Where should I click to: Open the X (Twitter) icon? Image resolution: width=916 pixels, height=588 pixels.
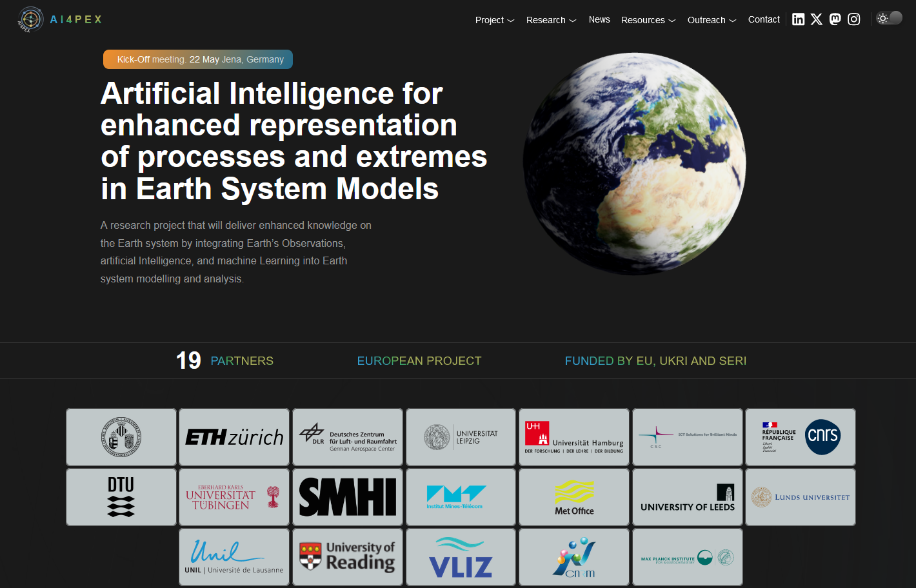(817, 19)
